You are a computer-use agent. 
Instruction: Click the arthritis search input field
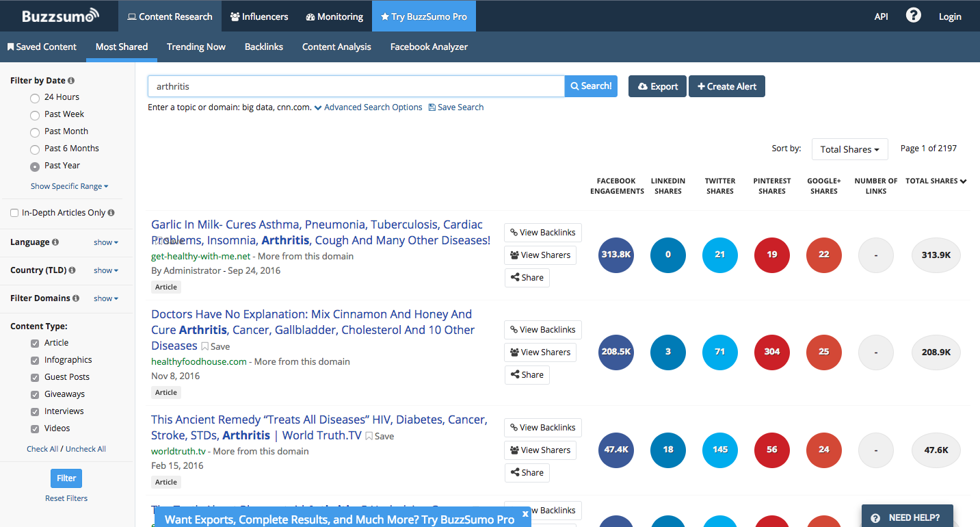pos(356,86)
